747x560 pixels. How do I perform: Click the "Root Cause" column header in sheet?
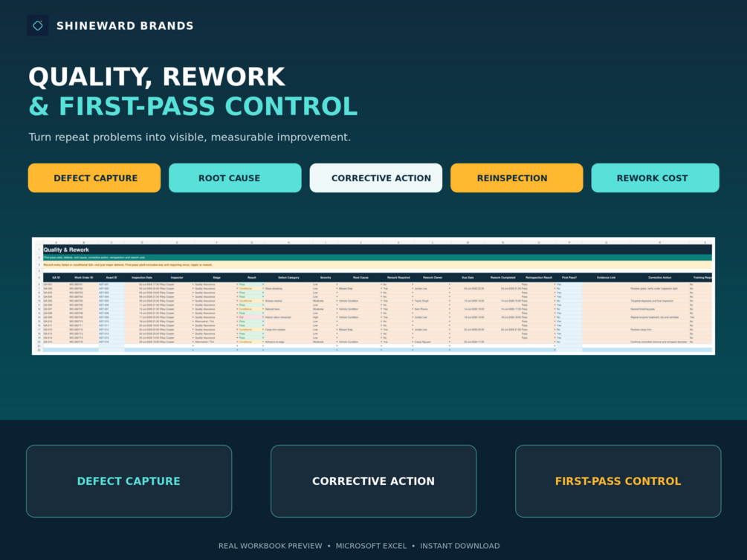pos(360,277)
